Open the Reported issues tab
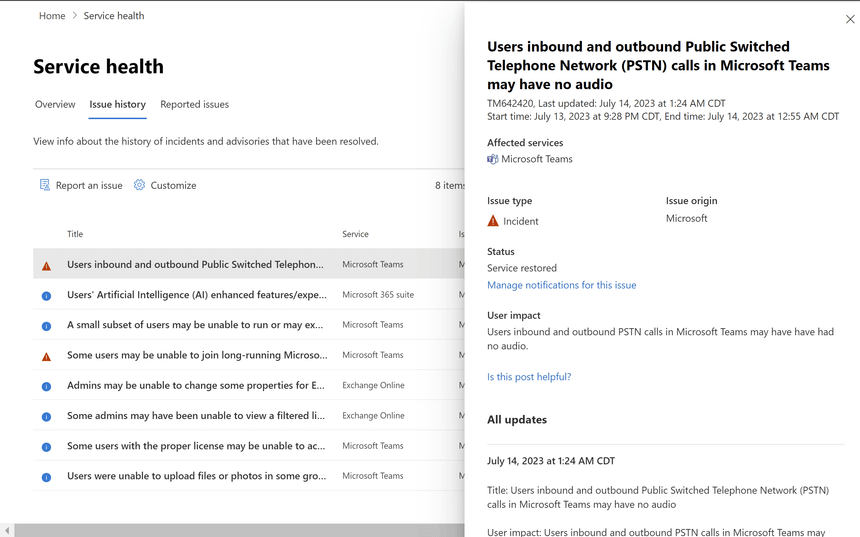860x537 pixels. pyautogui.click(x=194, y=104)
